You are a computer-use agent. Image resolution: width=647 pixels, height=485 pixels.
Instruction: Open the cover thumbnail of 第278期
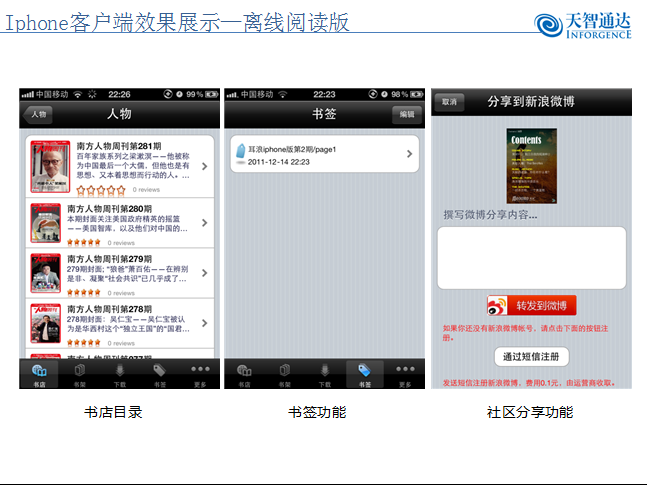point(46,323)
